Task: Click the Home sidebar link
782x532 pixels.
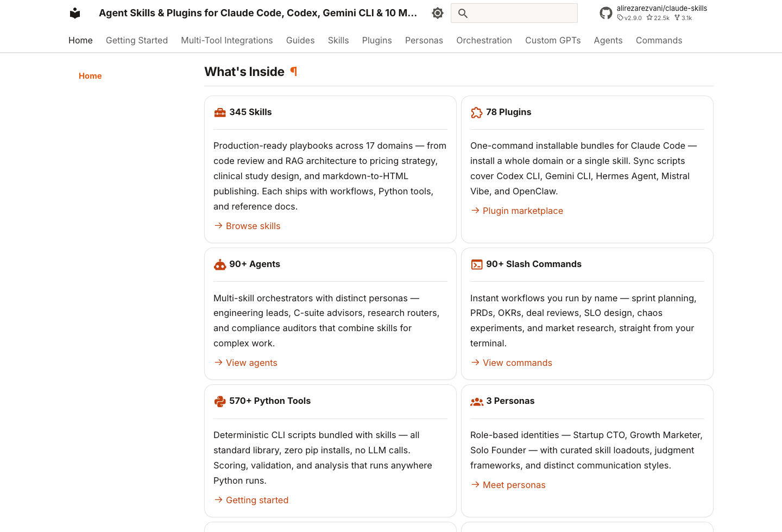Action: click(x=90, y=76)
